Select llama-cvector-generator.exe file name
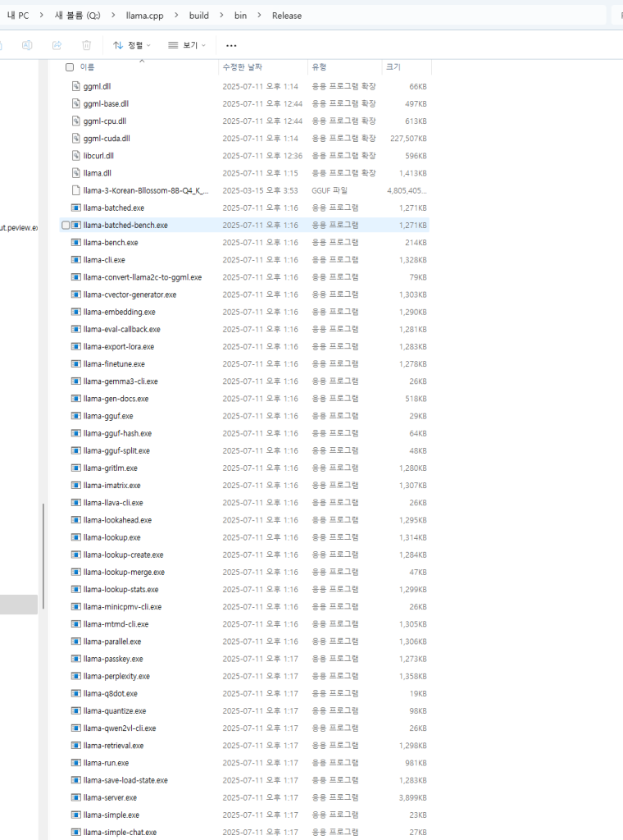The image size is (623, 840). click(130, 294)
